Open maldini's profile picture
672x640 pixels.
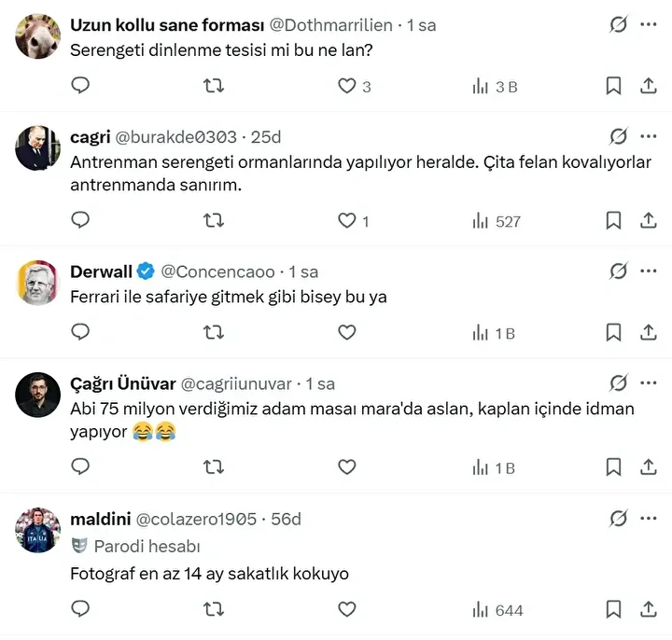tap(38, 529)
